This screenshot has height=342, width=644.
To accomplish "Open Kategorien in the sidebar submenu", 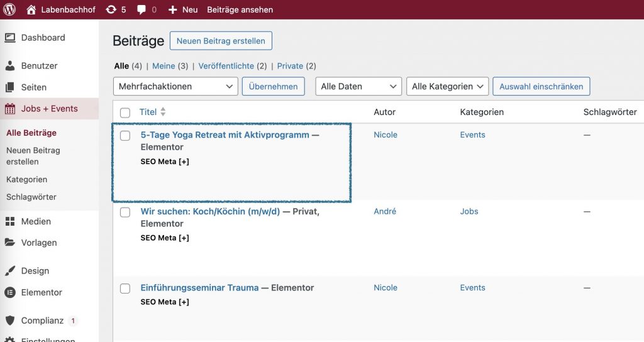I will (26, 179).
